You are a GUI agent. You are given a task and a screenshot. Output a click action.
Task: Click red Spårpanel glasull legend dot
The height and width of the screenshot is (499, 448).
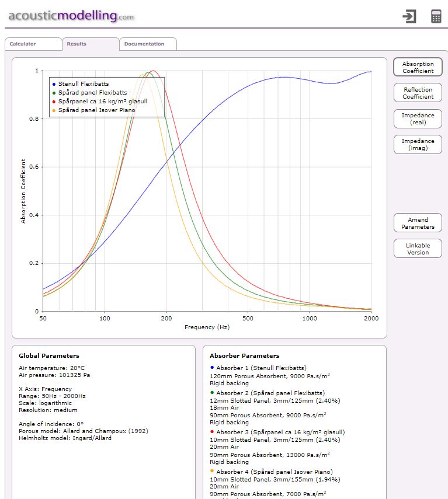54,102
